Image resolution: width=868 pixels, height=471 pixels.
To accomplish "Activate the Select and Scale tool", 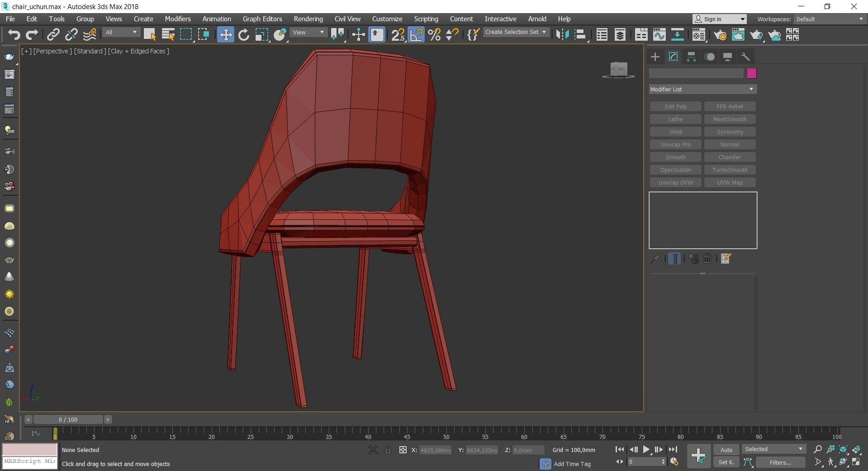I will pos(262,34).
